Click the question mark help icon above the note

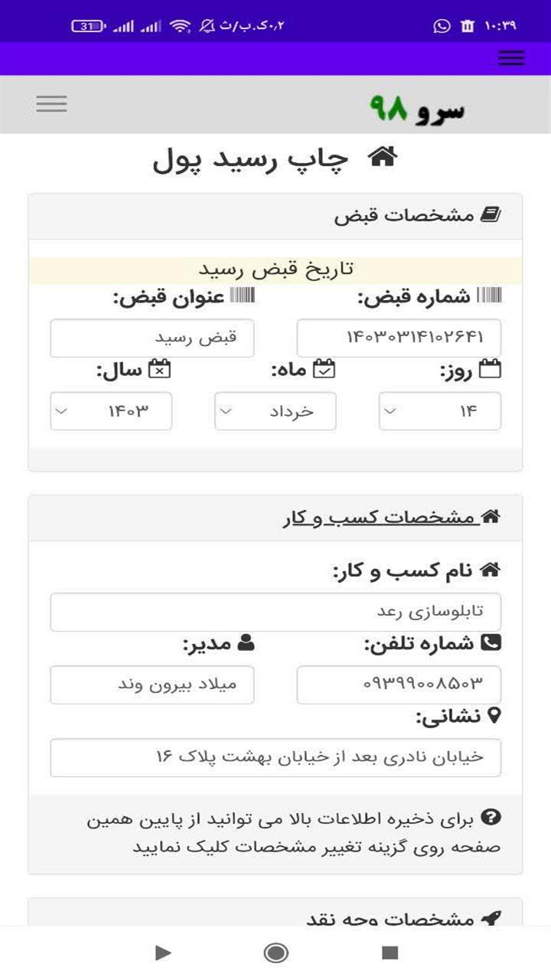(x=491, y=819)
